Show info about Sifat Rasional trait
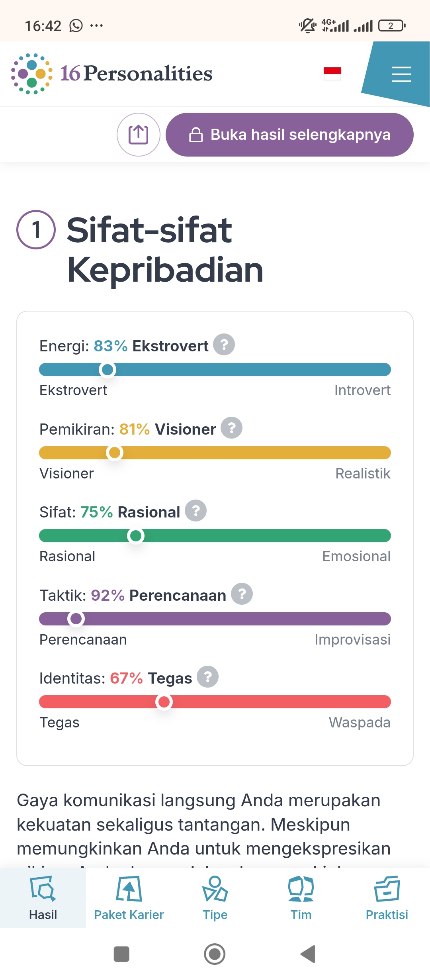Viewport: 430px width, 980px height. tap(195, 511)
